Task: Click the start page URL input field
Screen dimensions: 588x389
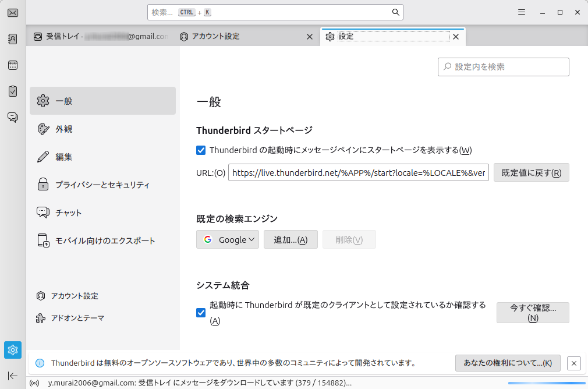Action: [x=358, y=172]
